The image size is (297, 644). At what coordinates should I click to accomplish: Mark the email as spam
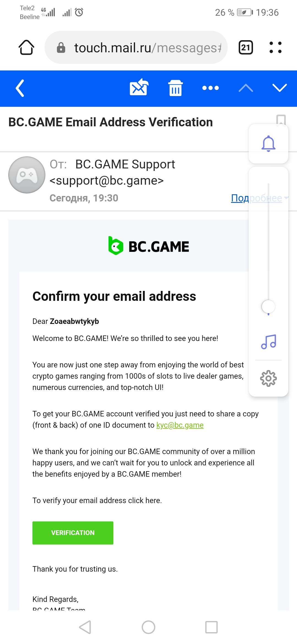139,88
